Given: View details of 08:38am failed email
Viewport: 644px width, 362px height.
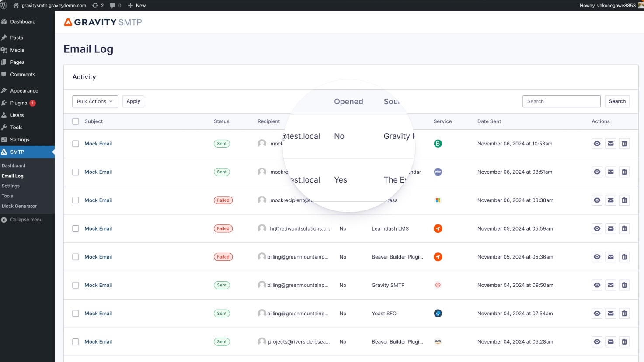Looking at the screenshot, I should point(597,200).
